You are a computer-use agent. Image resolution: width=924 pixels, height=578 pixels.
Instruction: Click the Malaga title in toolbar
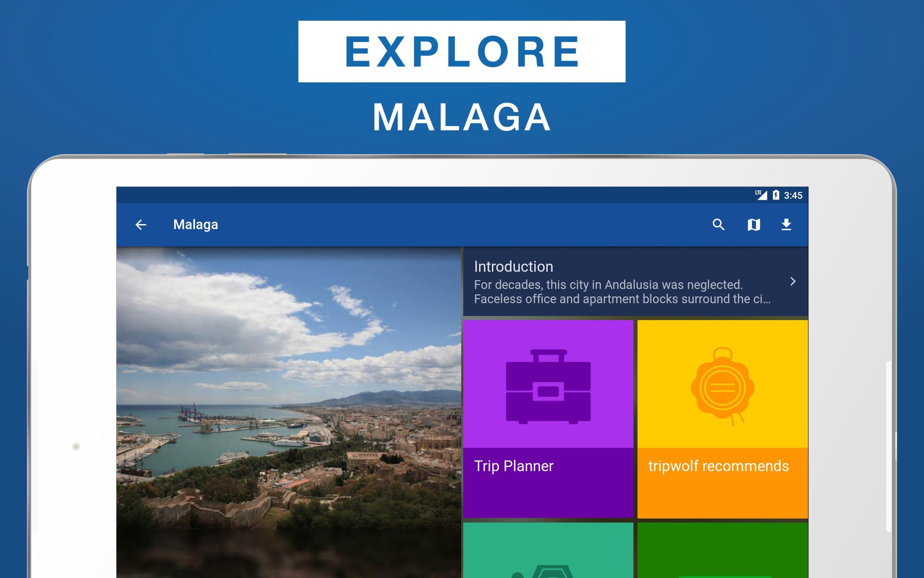195,225
